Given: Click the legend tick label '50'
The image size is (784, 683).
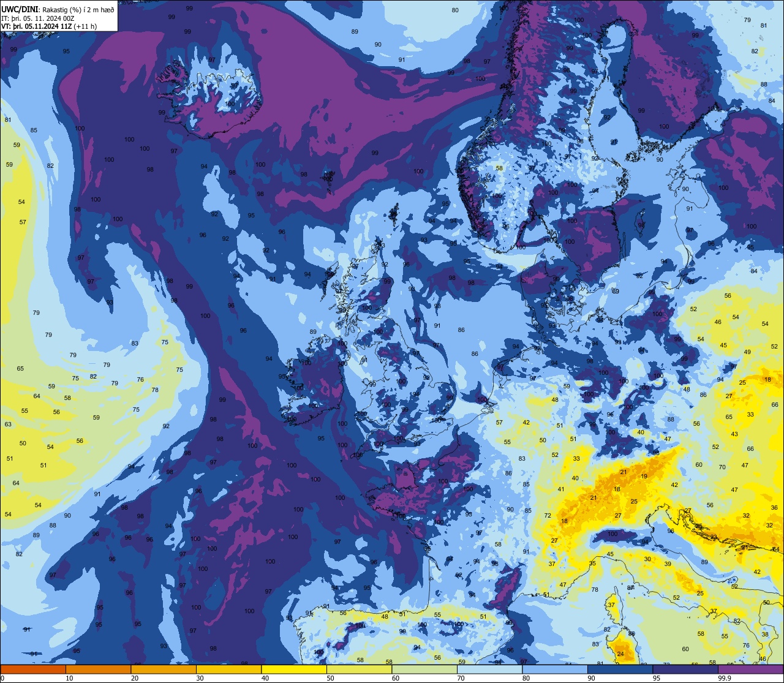Looking at the screenshot, I should 330,678.
